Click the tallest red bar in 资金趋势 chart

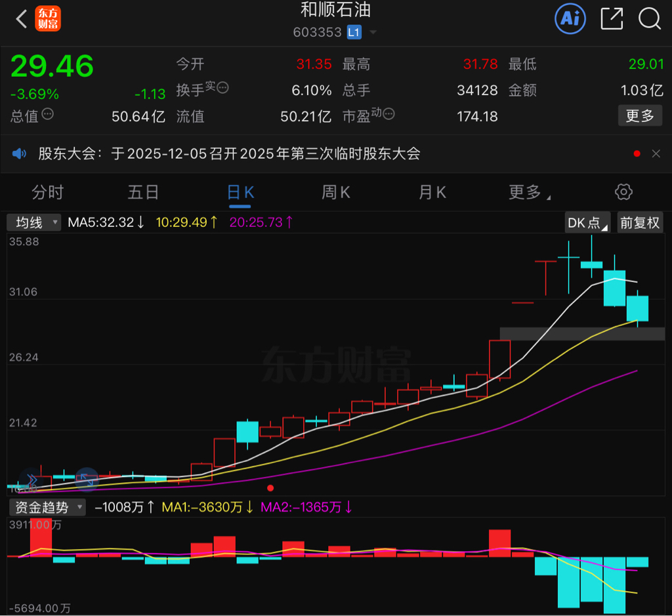[41, 538]
